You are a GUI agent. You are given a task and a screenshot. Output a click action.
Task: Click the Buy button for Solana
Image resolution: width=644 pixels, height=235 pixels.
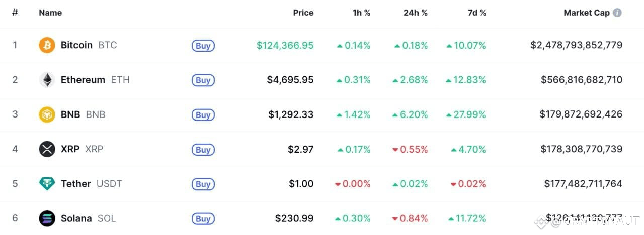coord(203,219)
